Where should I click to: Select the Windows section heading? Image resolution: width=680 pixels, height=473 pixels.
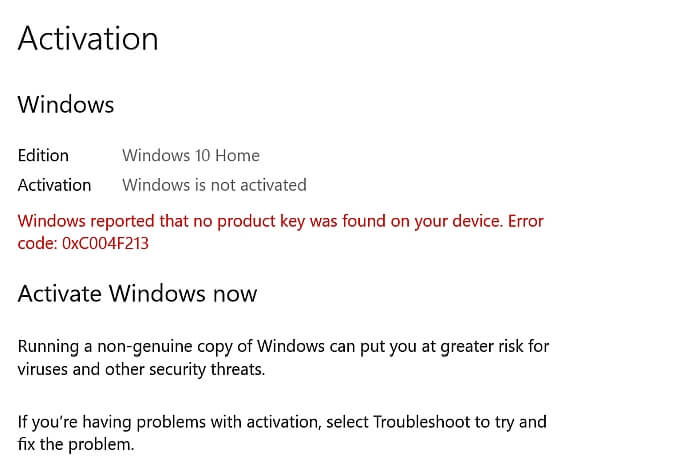(66, 104)
